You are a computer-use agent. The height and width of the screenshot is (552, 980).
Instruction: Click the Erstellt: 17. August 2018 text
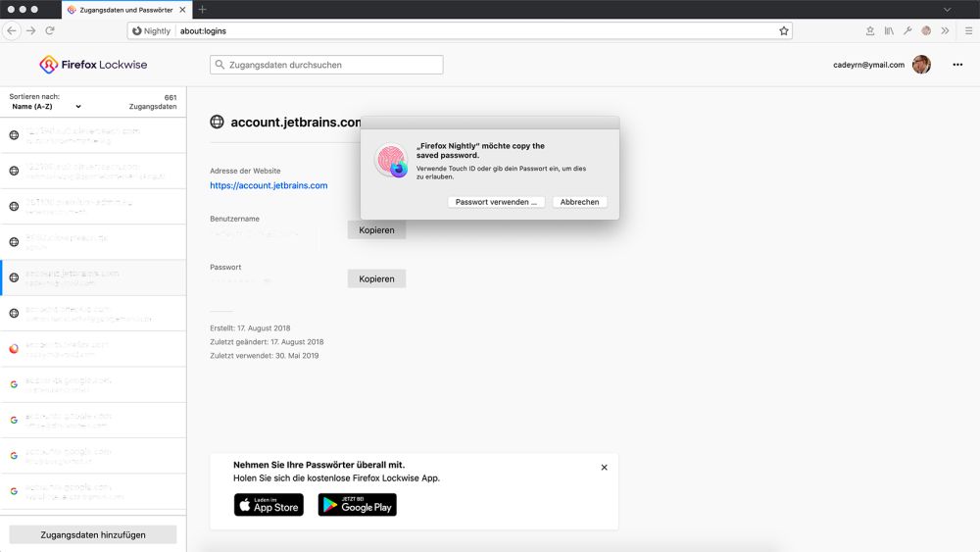click(x=250, y=328)
